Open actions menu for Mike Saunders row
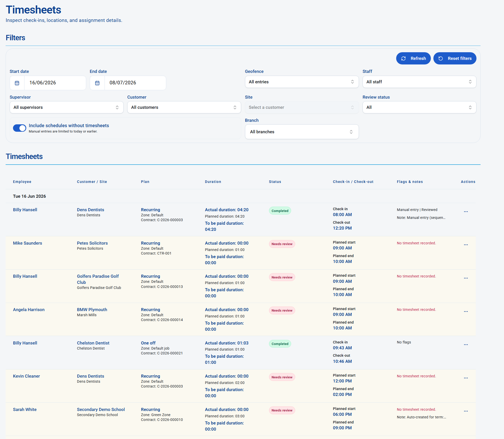The width and height of the screenshot is (504, 439). (466, 245)
